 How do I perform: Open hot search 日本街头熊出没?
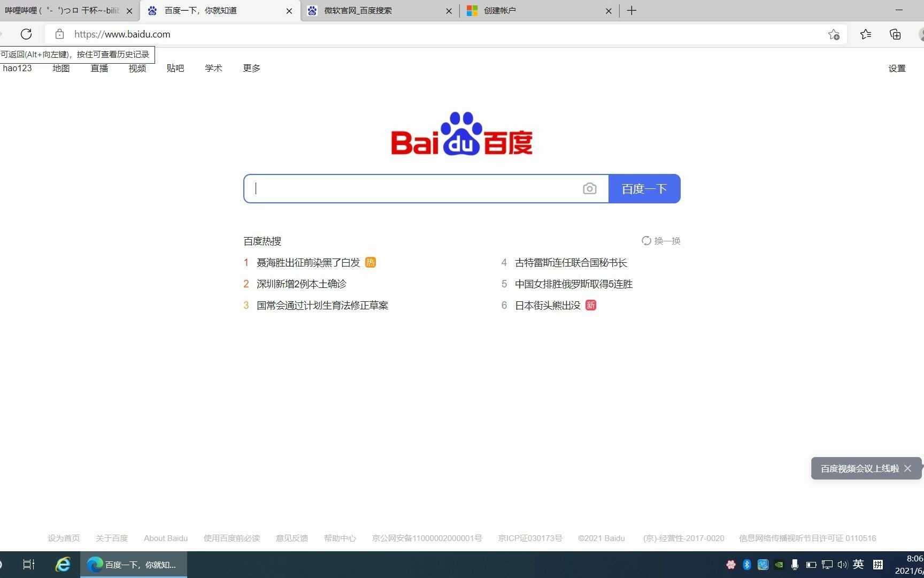tap(548, 305)
